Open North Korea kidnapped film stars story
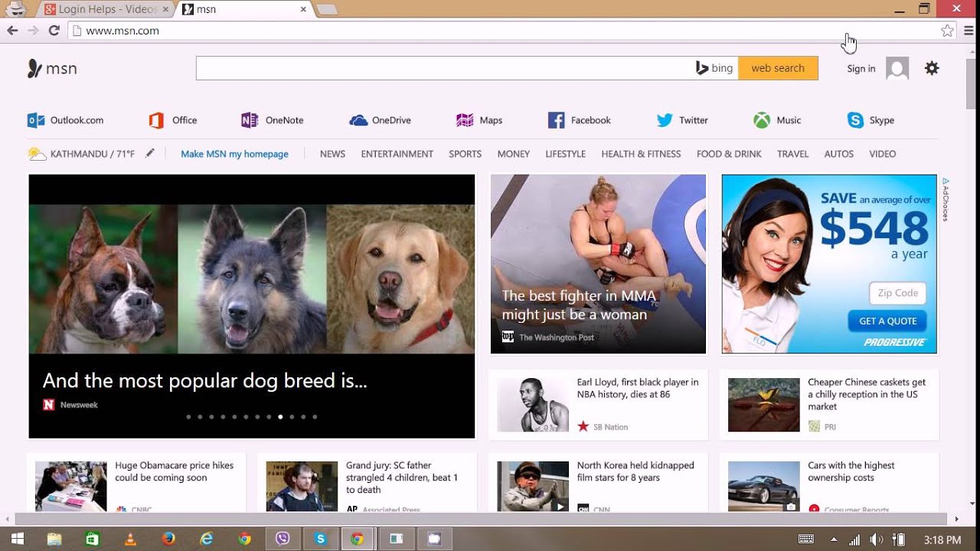The height and width of the screenshot is (551, 980). [635, 471]
